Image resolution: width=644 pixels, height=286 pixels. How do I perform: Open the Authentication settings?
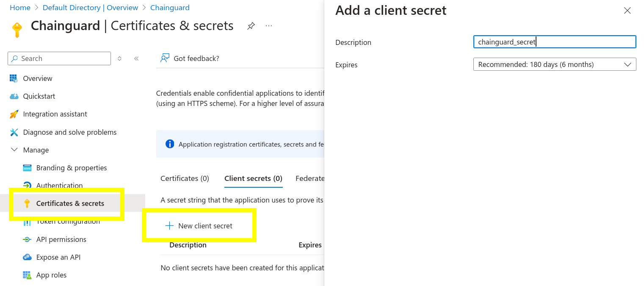(x=59, y=186)
